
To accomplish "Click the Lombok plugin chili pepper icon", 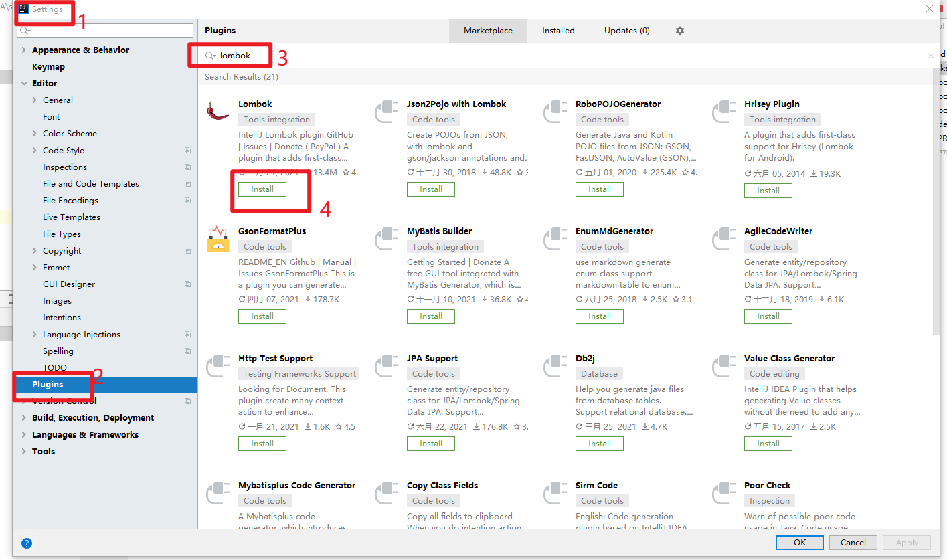I will click(218, 110).
